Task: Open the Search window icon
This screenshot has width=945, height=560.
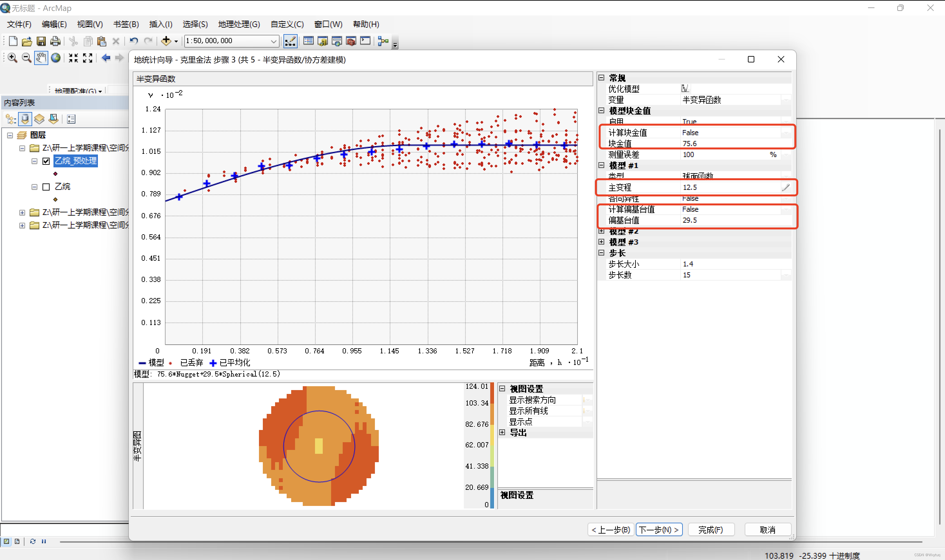Action: [337, 41]
